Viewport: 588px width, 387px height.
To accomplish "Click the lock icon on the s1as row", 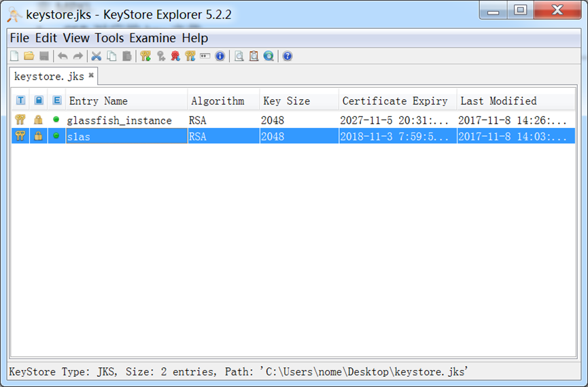I will tap(38, 135).
